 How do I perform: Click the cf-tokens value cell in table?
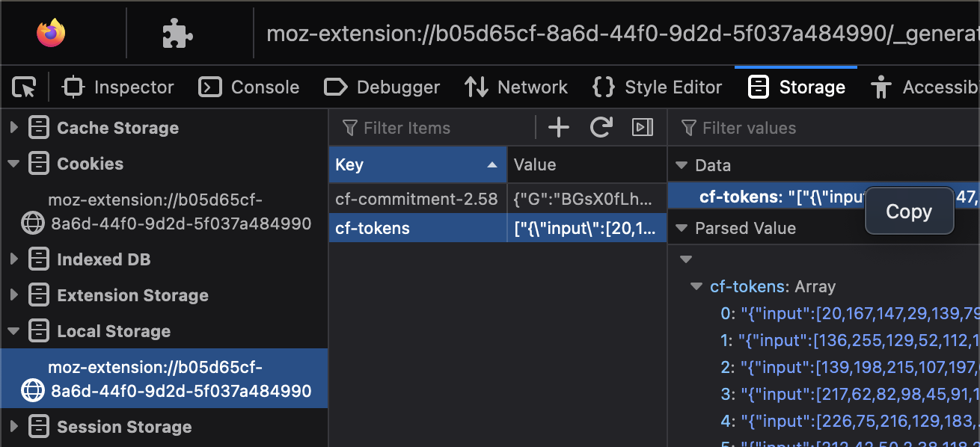click(x=587, y=228)
